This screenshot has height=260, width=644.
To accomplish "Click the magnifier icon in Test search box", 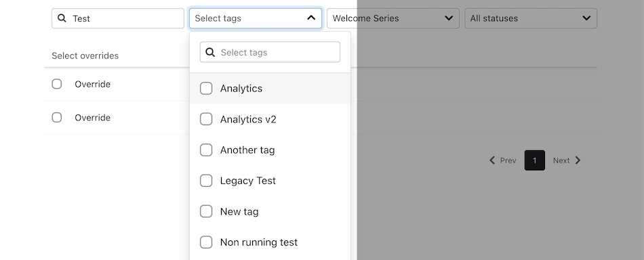I will tap(62, 18).
